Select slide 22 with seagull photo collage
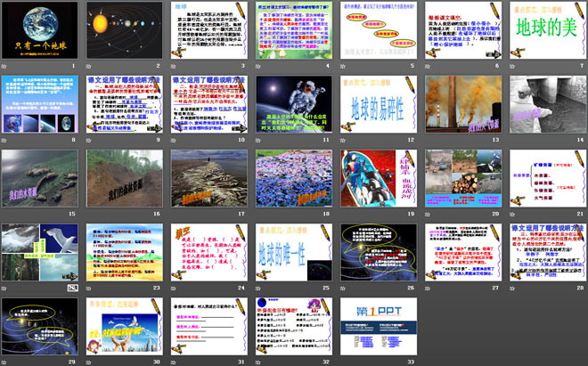588x366 pixels. [x=40, y=252]
